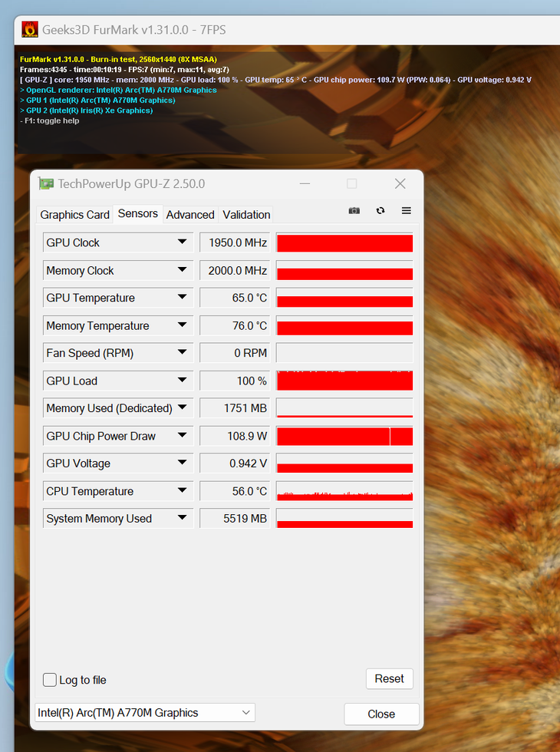Screen dimensions: 560x752
Task: Open the GPU-Z hamburger menu
Action: pos(406,210)
